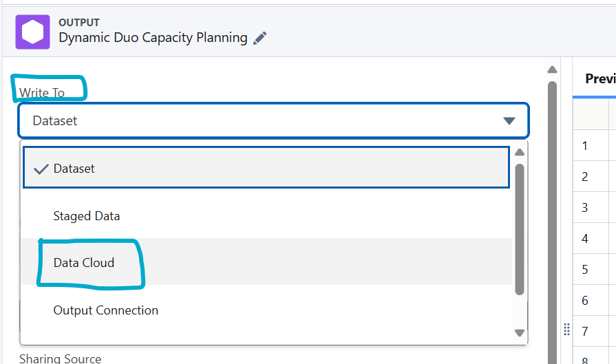The width and height of the screenshot is (616, 364).
Task: Select row number 1 in the preview table
Action: pyautogui.click(x=585, y=146)
